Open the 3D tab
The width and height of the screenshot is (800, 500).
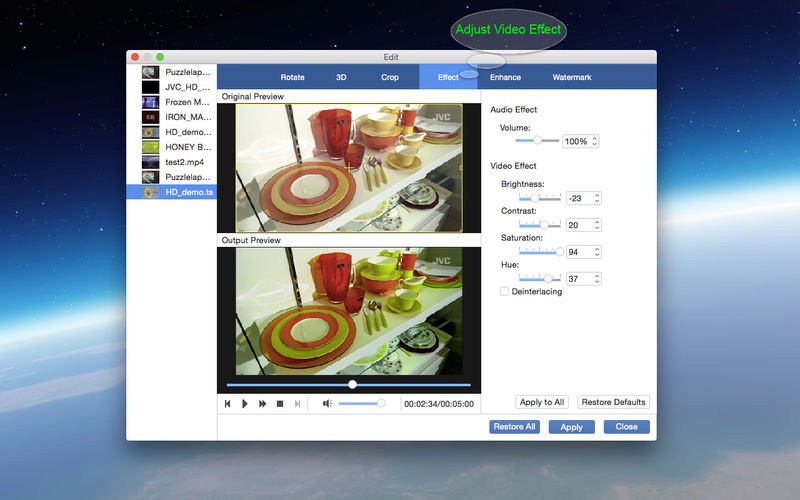[x=341, y=77]
